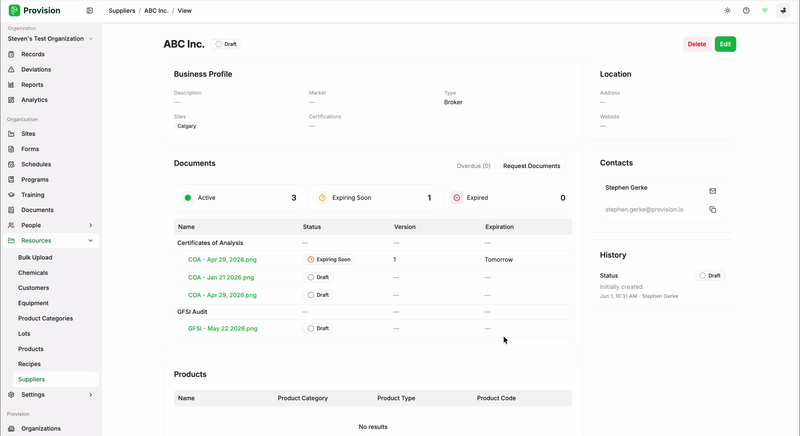Collapse the Resources section
This screenshot has width=800, height=436.
(91, 241)
